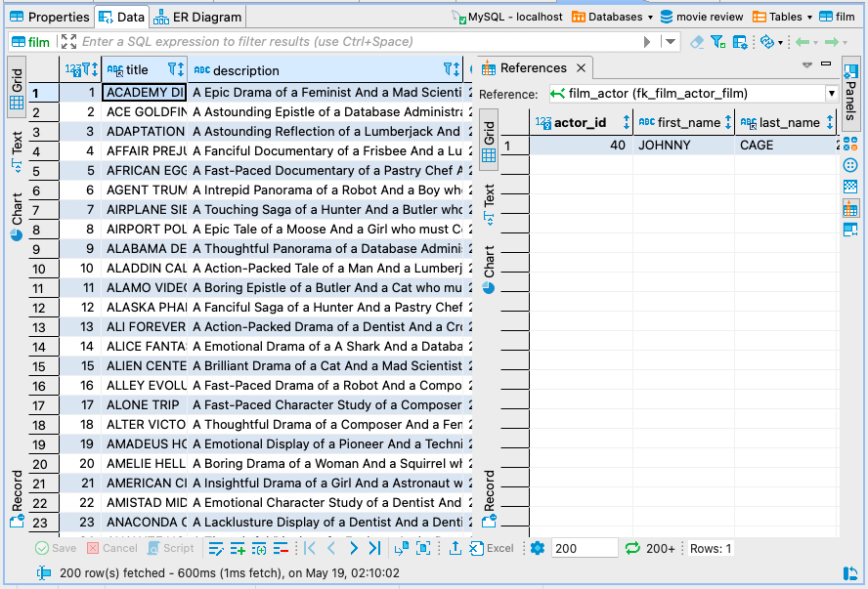Open the filter history dropdown arrow
This screenshot has width=868, height=589.
pyautogui.click(x=671, y=41)
